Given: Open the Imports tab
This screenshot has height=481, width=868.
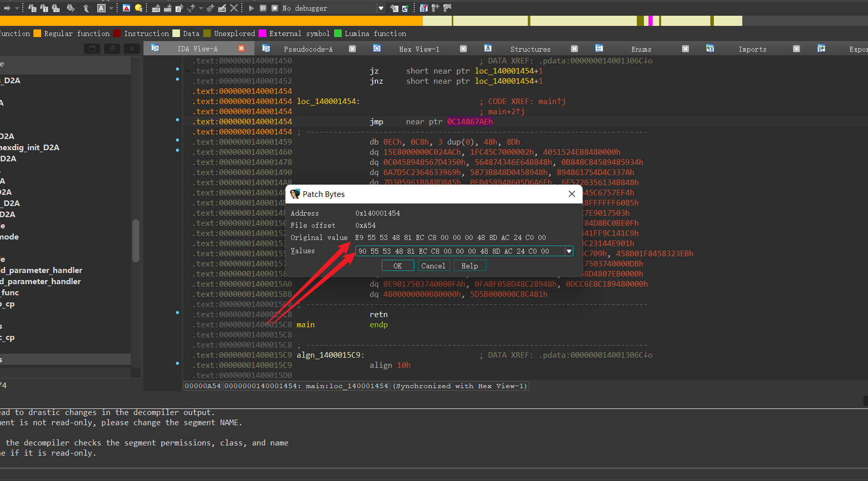Looking at the screenshot, I should click(752, 49).
